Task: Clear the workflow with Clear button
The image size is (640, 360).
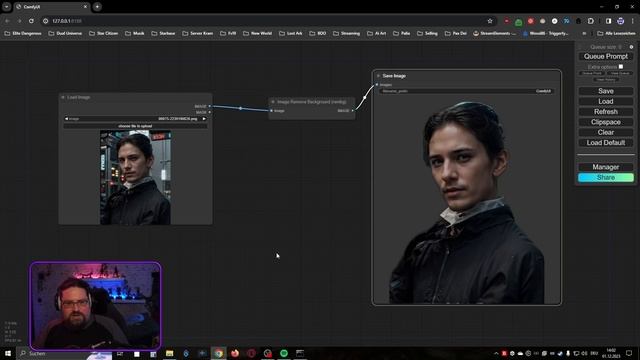Action: tap(606, 132)
